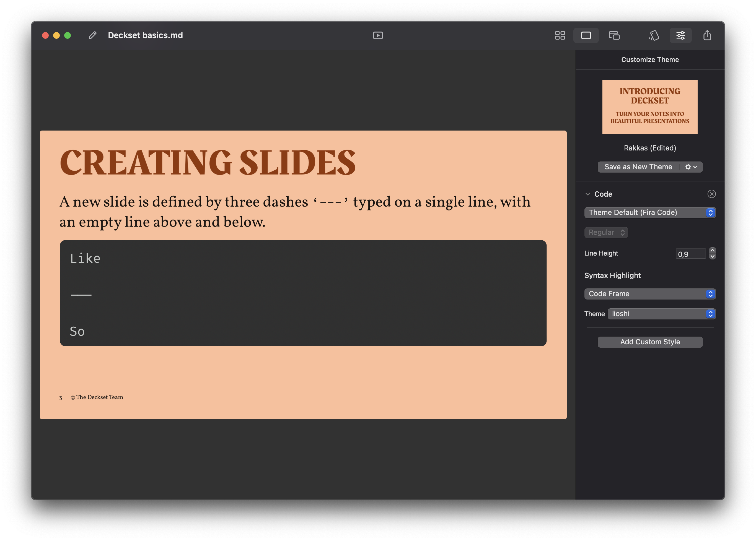
Task: Remove the Code custom style with X
Action: [711, 194]
